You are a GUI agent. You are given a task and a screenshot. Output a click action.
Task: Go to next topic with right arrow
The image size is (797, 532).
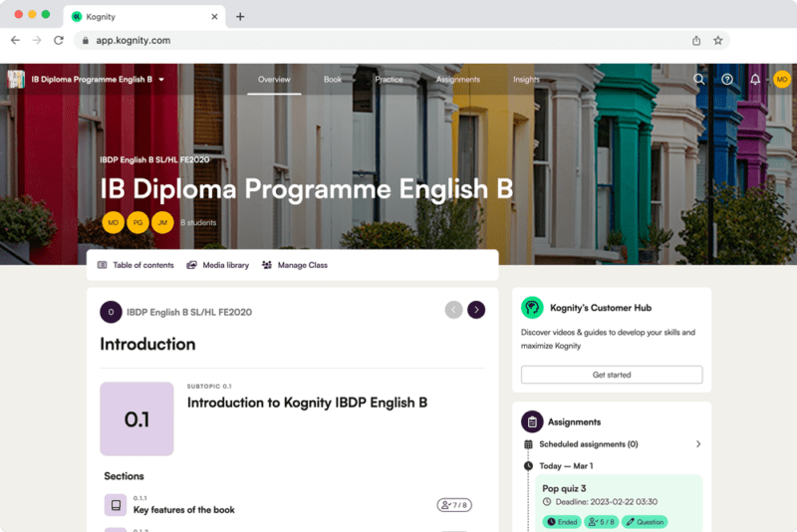click(x=476, y=310)
